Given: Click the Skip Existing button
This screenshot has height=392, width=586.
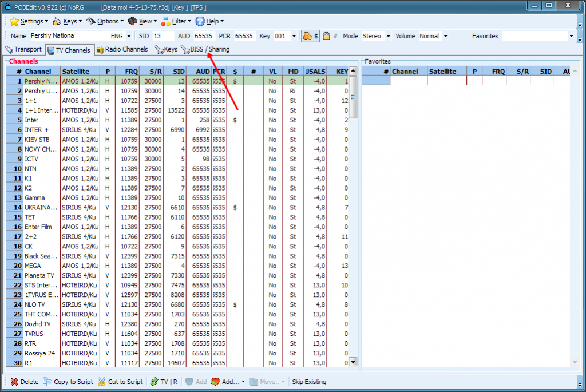Looking at the screenshot, I should click(x=309, y=382).
